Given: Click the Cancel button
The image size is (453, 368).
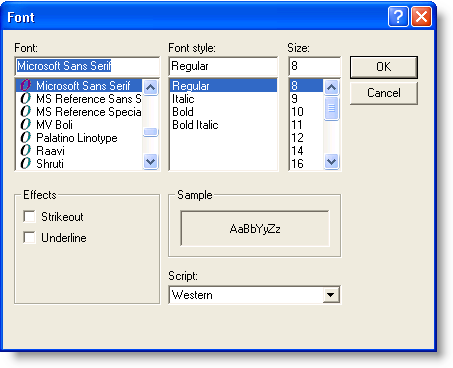Looking at the screenshot, I should [384, 93].
